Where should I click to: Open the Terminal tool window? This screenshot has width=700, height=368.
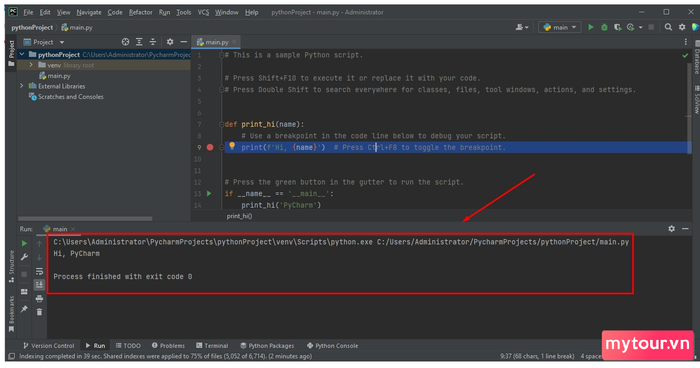[x=212, y=346]
